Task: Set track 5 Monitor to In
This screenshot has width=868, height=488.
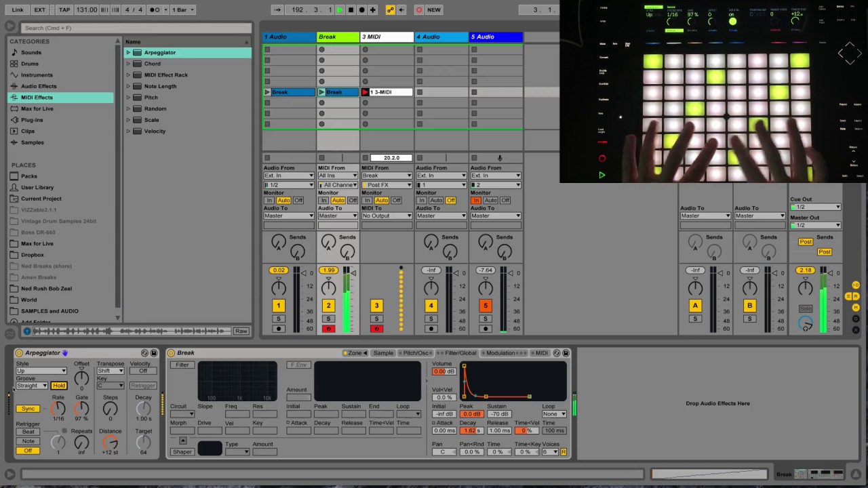Action: pyautogui.click(x=475, y=201)
